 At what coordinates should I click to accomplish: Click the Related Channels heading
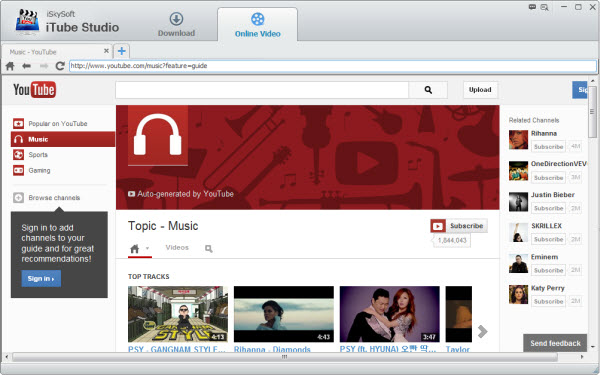coord(534,120)
